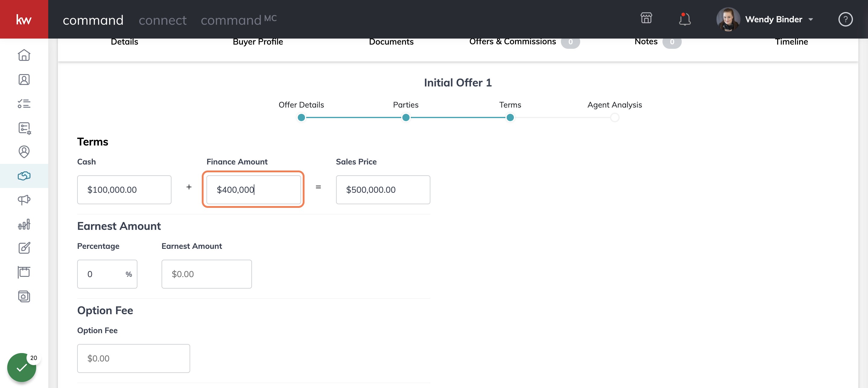Open the help question mark icon
868x388 pixels.
click(845, 19)
